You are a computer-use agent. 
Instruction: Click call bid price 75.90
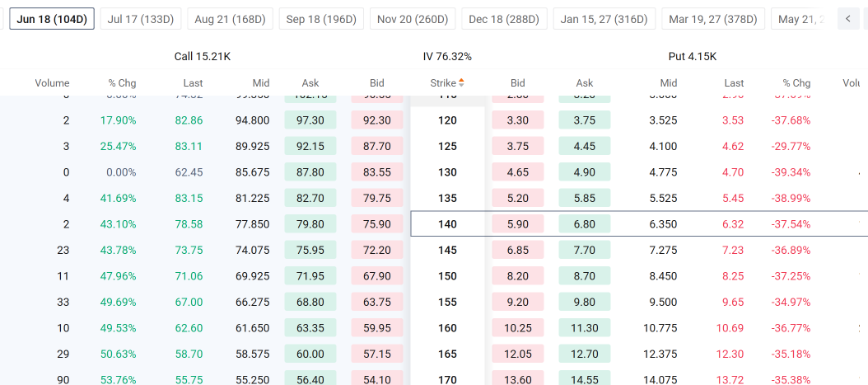click(x=377, y=223)
